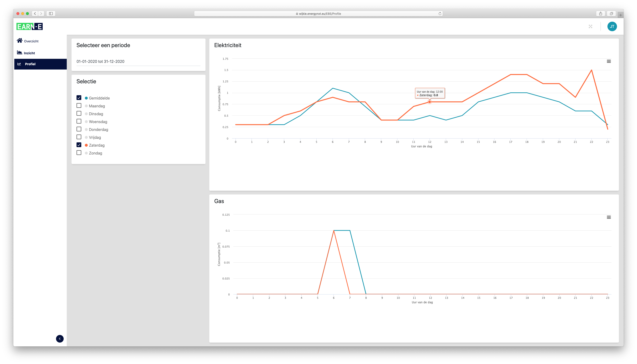Click the Zaterdag orange color dot
Screen dimensions: 637x364
coord(86,145)
